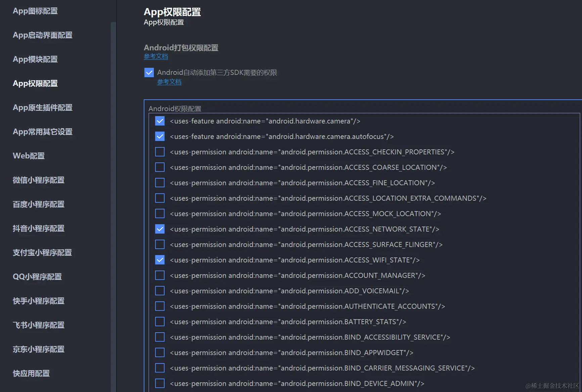Disable the android.hardware.camera feature checkbox
Image resolution: width=582 pixels, height=392 pixels.
click(x=160, y=121)
